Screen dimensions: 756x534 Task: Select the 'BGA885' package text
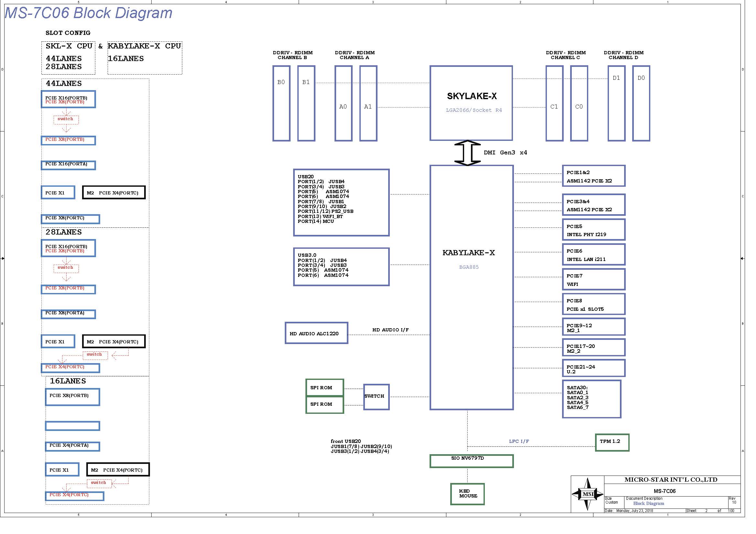point(469,267)
